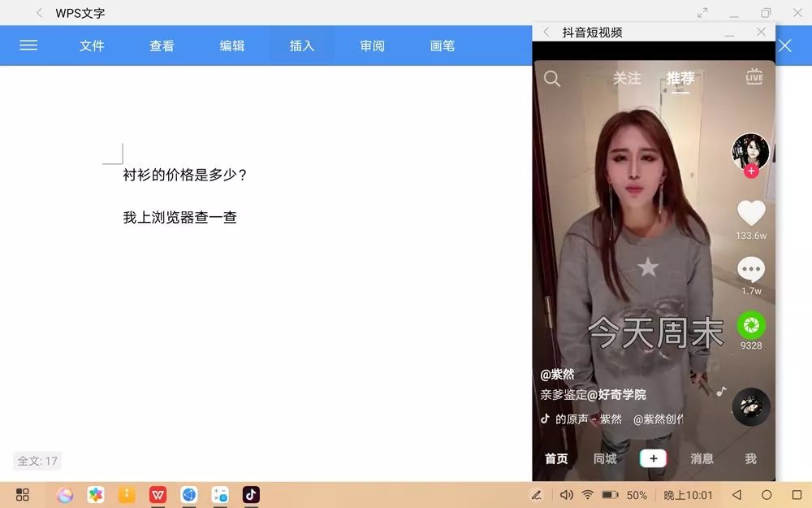Click the word count 全文: 17
Viewport: 812px width, 508px height.
tap(37, 461)
